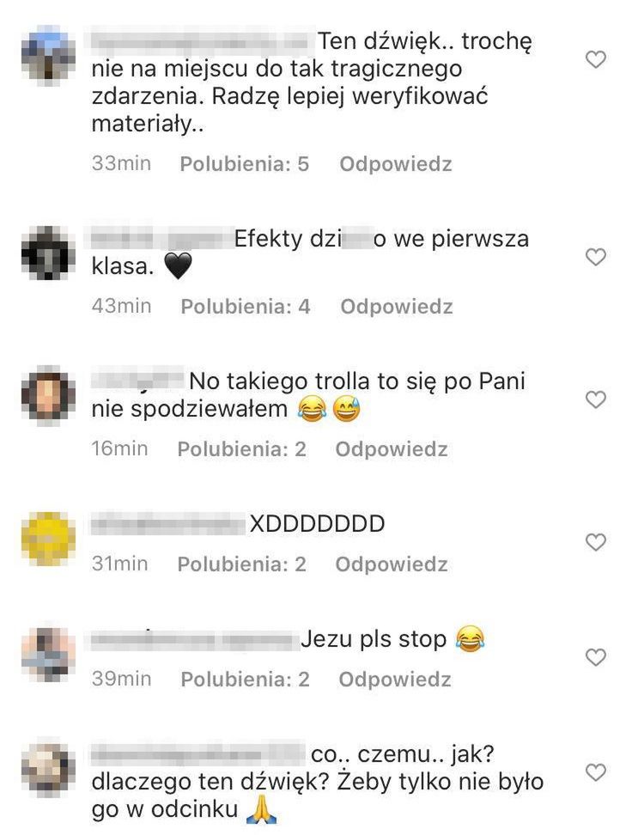Like the 'co.. czemu.. jak?' comment
The height and width of the screenshot is (835, 644).
[x=596, y=772]
